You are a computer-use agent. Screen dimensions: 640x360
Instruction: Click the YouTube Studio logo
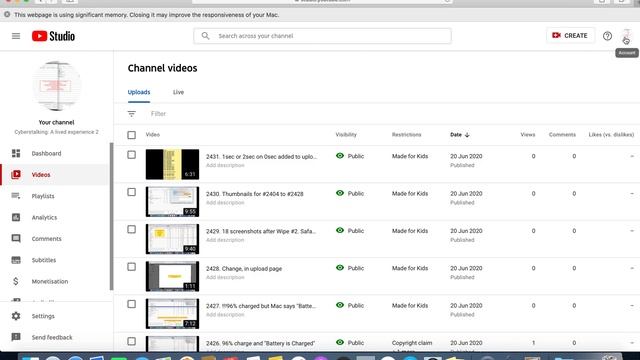click(53, 36)
